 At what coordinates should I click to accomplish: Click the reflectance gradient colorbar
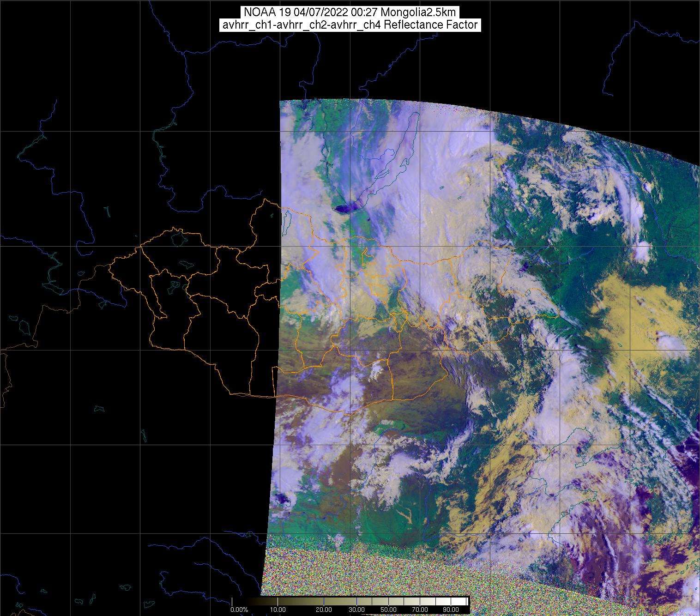(350, 601)
